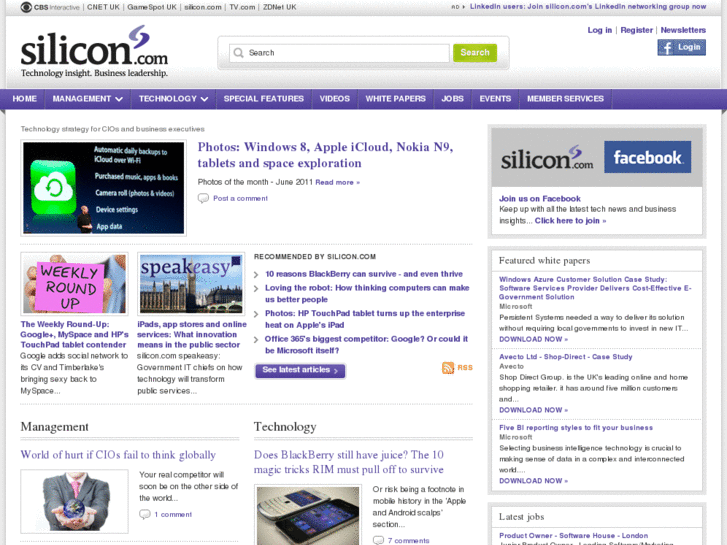Click the Newsletters link
The height and width of the screenshot is (545, 727).
point(683,30)
